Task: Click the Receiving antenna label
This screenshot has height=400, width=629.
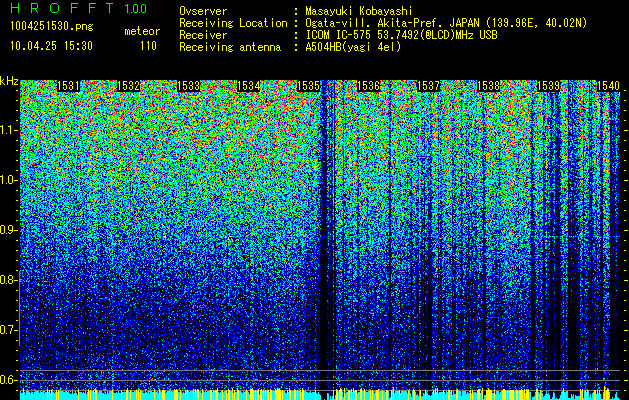Action: pos(230,47)
